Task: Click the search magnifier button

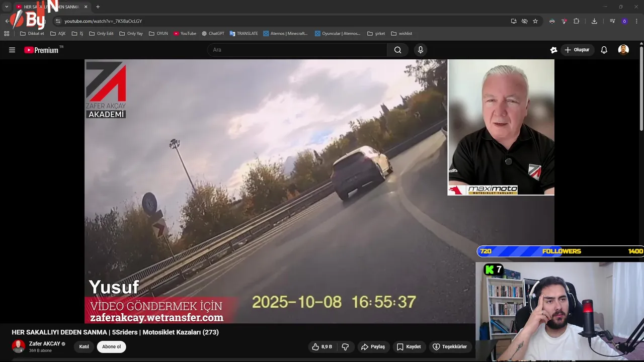Action: point(398,50)
